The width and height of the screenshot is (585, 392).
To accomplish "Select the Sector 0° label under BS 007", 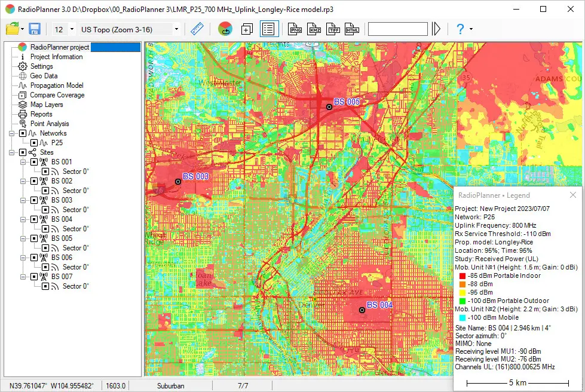I will tap(76, 286).
